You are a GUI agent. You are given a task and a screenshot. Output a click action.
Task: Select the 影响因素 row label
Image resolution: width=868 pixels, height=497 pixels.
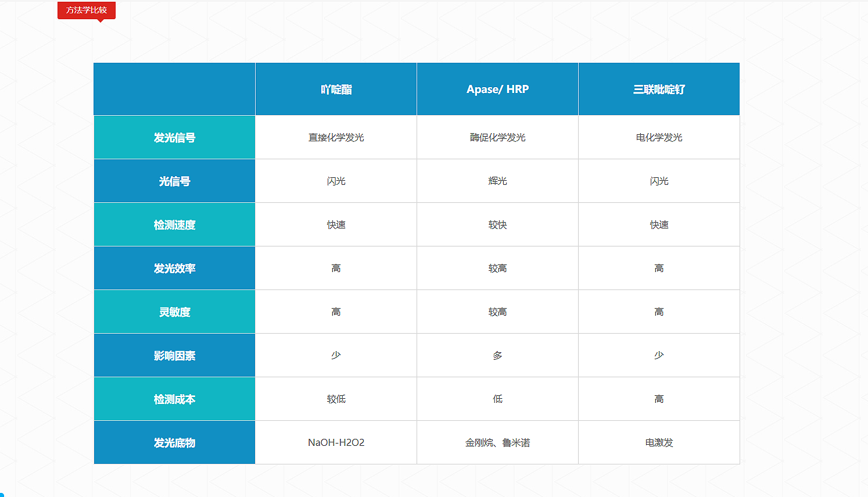[174, 356]
